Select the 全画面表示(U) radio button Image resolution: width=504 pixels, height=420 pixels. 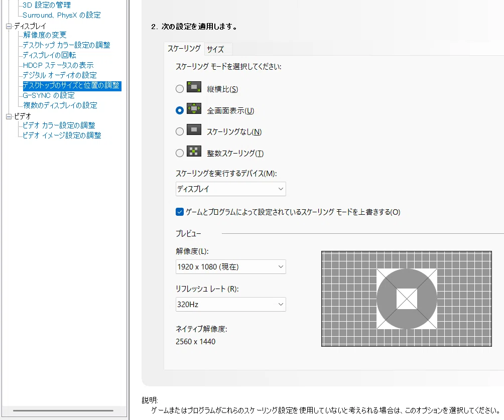click(180, 110)
